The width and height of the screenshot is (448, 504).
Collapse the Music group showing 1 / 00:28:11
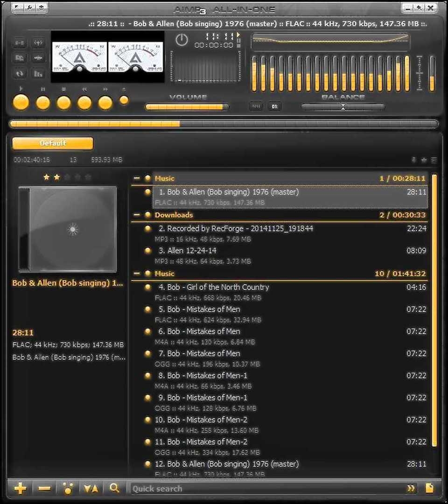coord(137,178)
